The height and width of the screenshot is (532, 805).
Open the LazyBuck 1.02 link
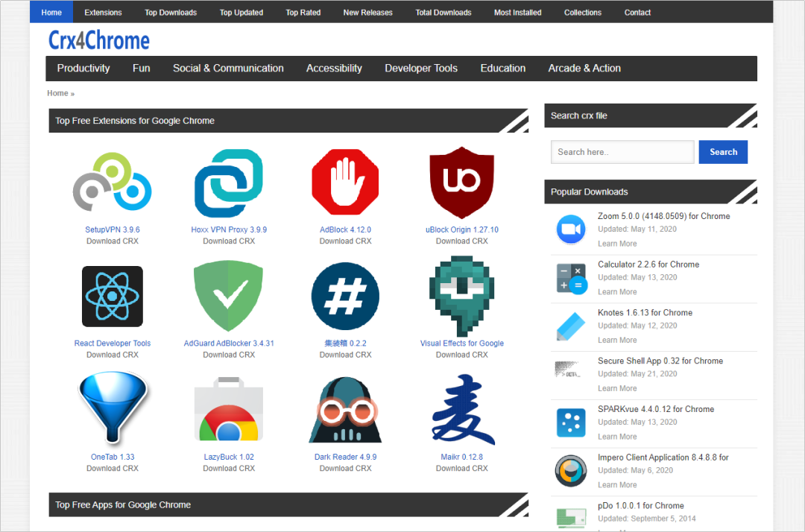(229, 457)
